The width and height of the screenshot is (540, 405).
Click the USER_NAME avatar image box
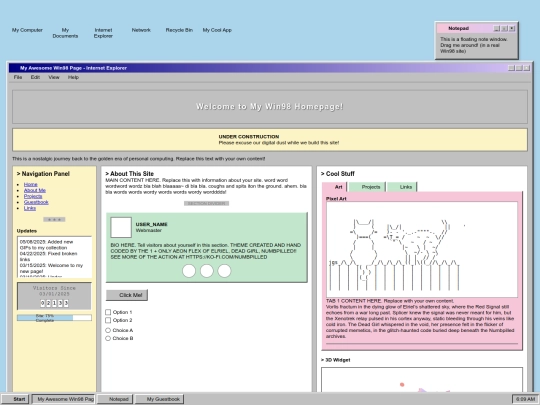click(121, 227)
